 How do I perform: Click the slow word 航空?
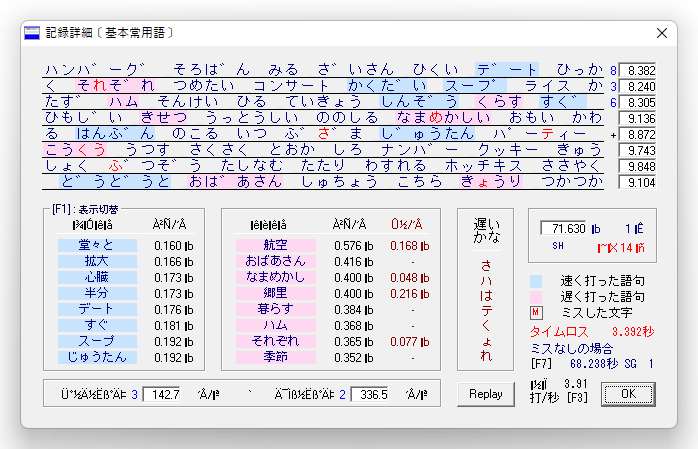coord(276,245)
